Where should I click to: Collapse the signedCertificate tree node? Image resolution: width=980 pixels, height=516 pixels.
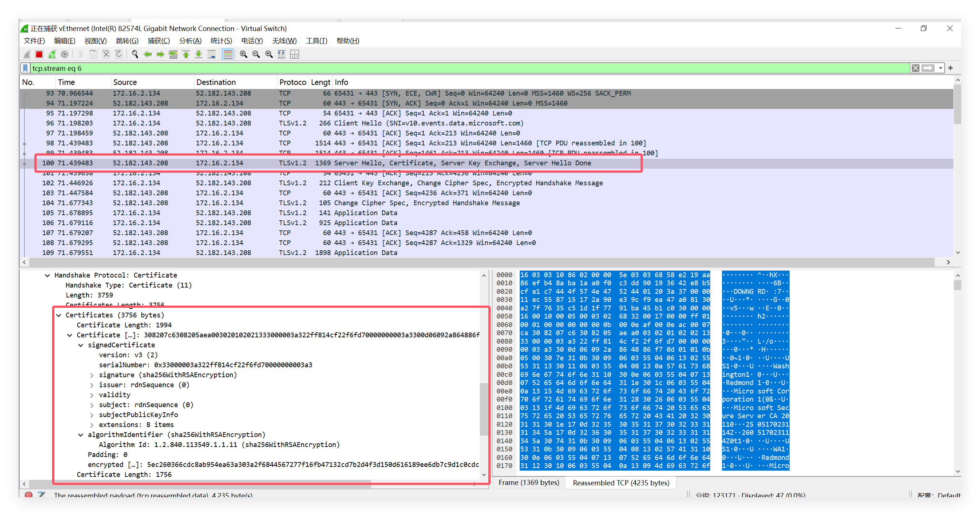click(x=81, y=345)
